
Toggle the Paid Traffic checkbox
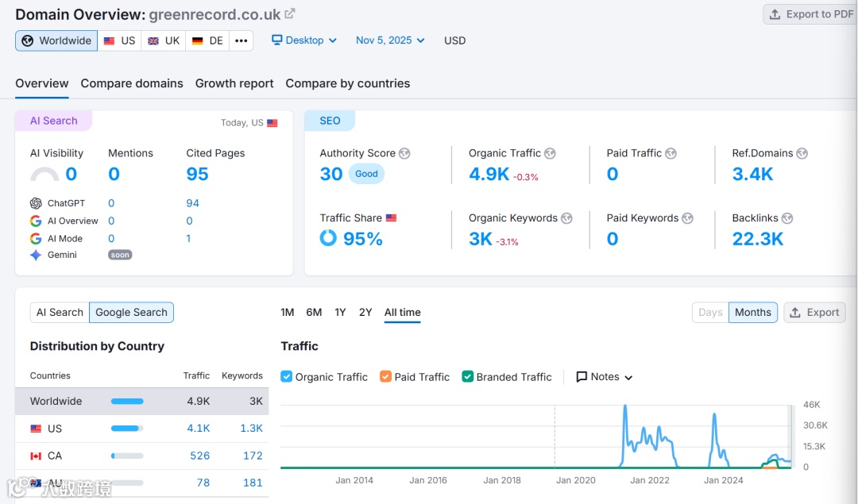point(385,377)
